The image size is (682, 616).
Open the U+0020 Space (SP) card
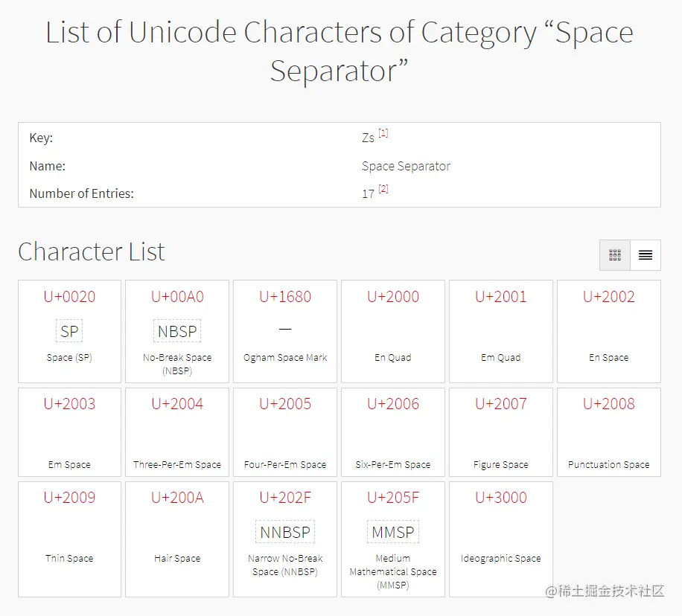(69, 331)
